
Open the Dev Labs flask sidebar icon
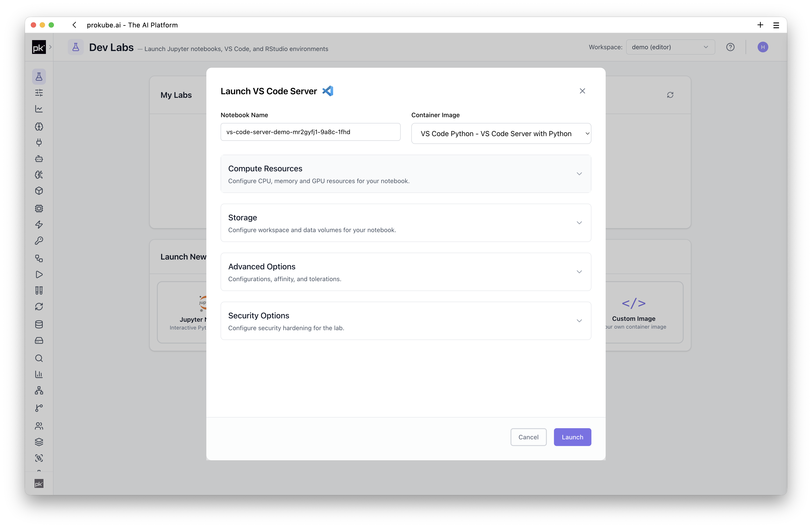pyautogui.click(x=39, y=76)
